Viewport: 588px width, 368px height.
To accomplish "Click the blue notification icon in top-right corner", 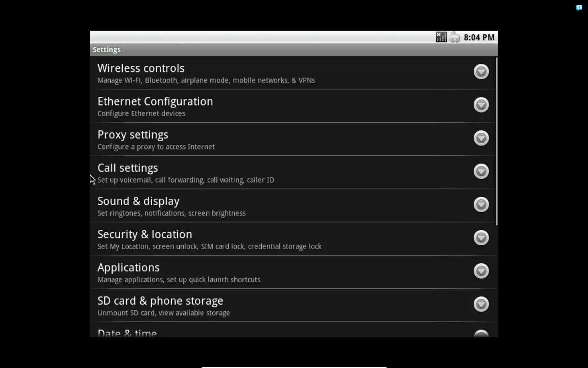I will 579,8.
